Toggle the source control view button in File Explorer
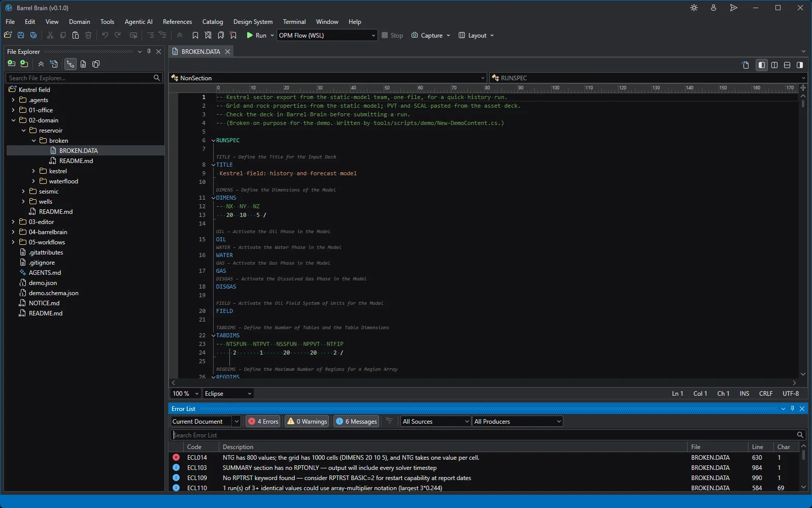This screenshot has width=812, height=508. point(71,64)
